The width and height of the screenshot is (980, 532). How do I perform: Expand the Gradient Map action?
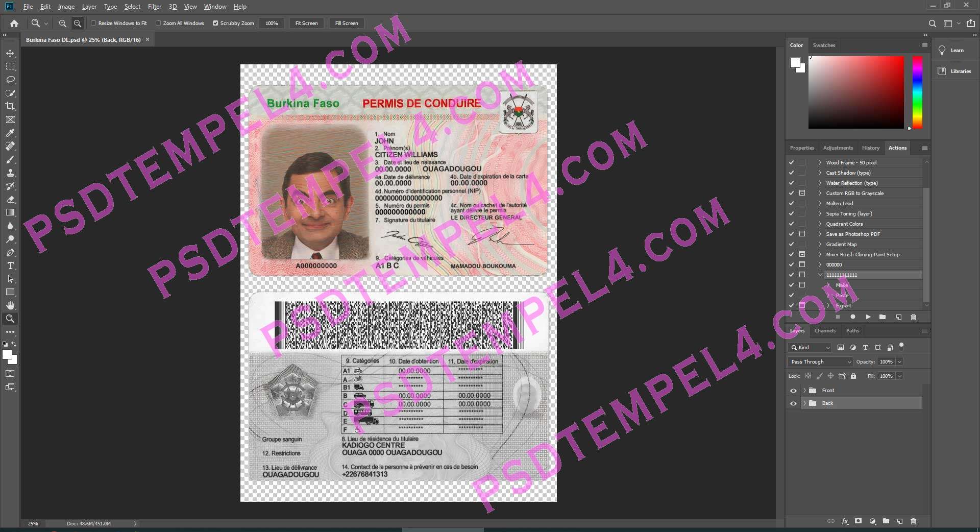[820, 244]
